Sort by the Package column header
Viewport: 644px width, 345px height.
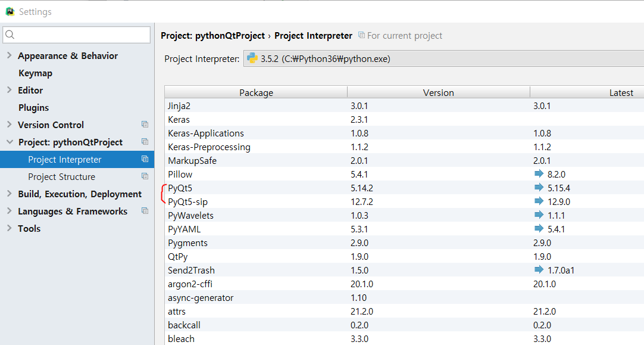256,92
